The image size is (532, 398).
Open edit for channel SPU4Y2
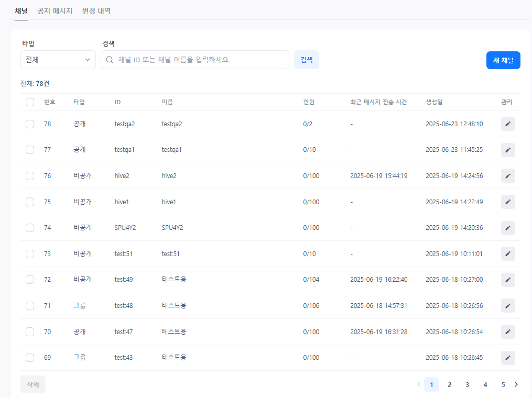pos(508,228)
